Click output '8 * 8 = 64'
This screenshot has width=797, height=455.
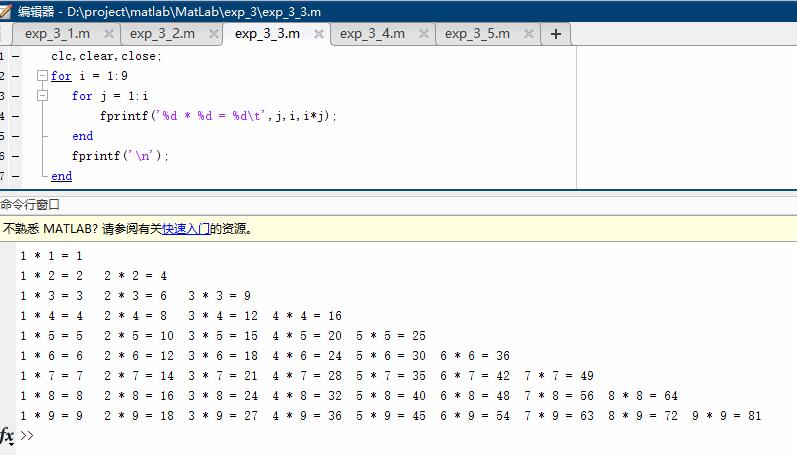coord(643,396)
